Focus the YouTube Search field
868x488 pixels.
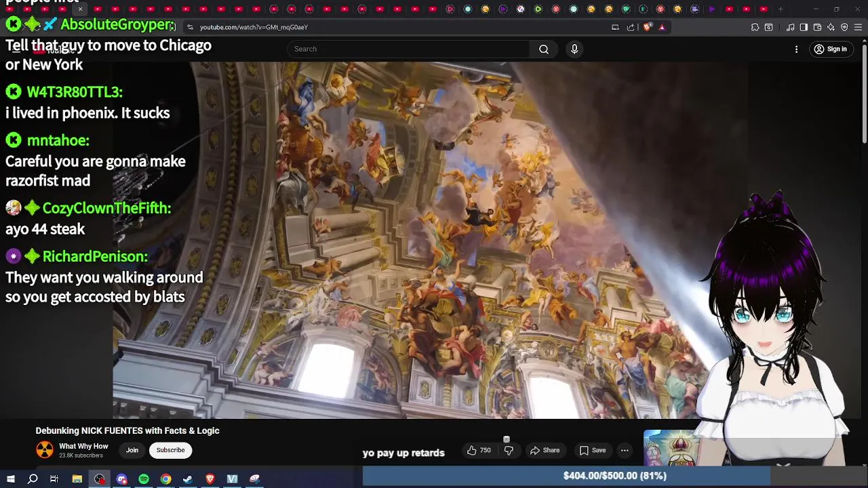click(x=409, y=49)
